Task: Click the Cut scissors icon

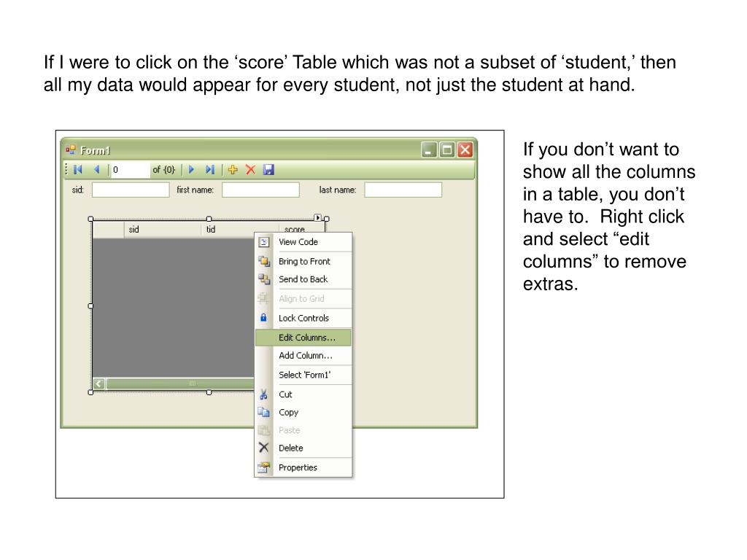Action: click(x=263, y=394)
